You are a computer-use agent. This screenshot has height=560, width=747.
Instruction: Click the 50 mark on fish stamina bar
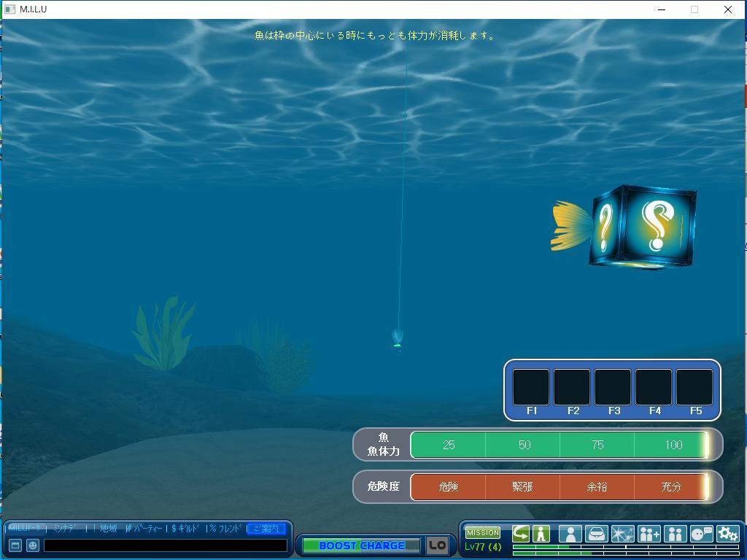pyautogui.click(x=524, y=445)
